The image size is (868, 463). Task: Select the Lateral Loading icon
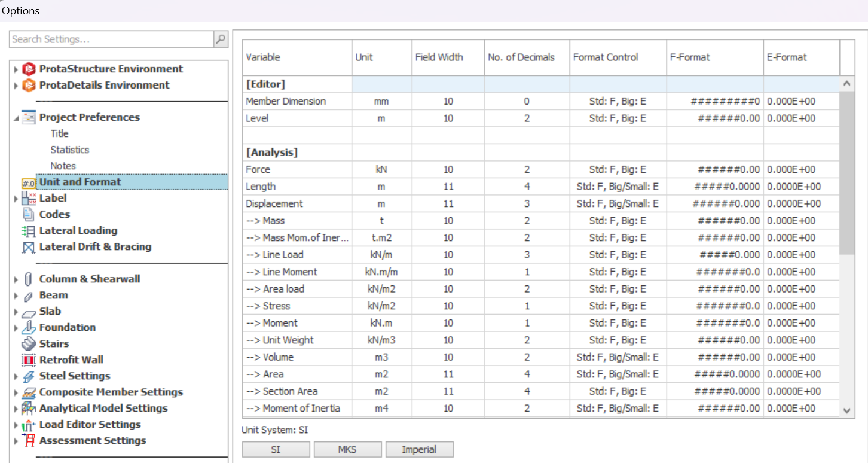click(29, 231)
